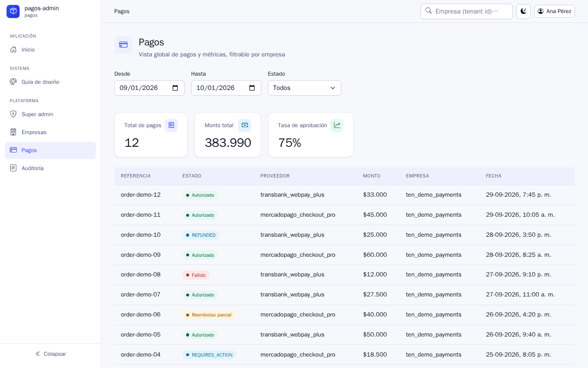The image size is (588, 368).
Task: Click the REFERENCIA column header
Action: pos(136,176)
